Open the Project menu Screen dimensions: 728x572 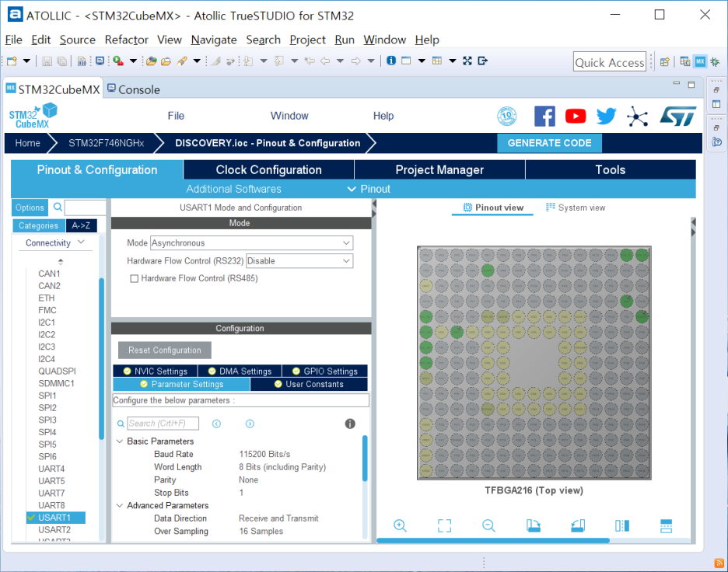pos(307,40)
